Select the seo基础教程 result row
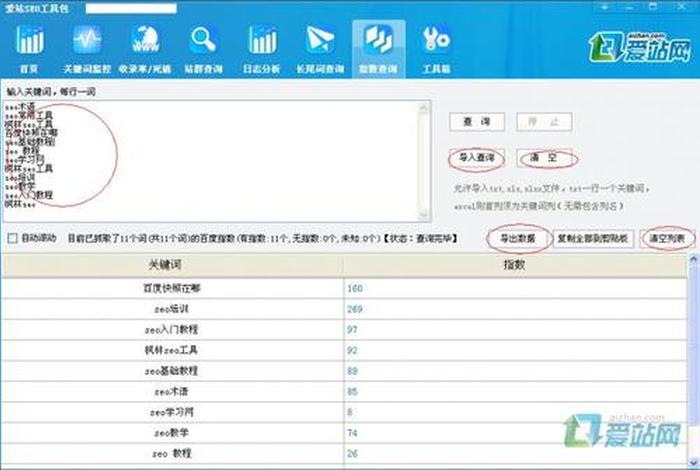 pyautogui.click(x=344, y=371)
